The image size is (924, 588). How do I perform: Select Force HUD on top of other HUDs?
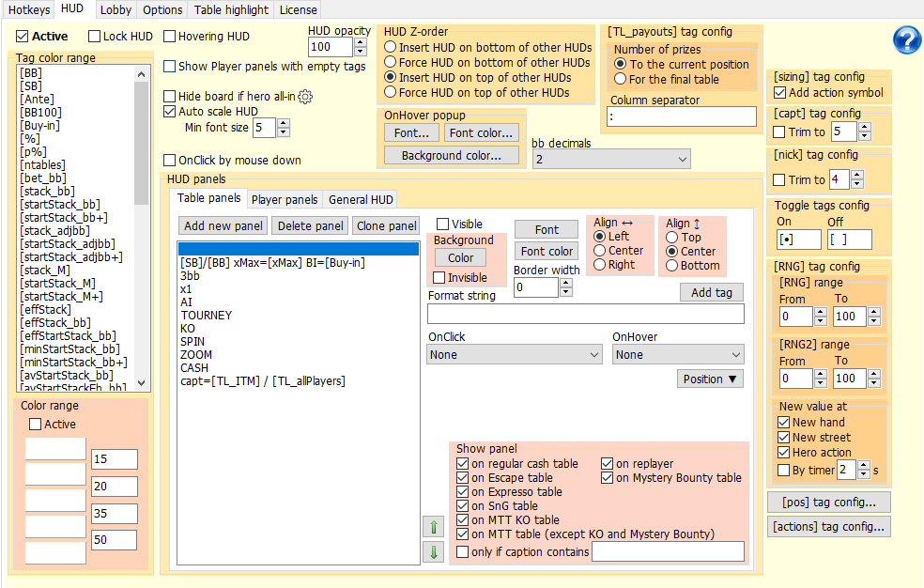pos(391,93)
